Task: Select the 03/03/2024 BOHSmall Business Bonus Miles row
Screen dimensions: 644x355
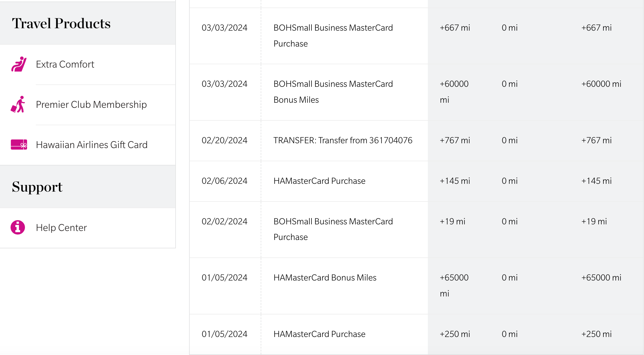Action: (333, 92)
